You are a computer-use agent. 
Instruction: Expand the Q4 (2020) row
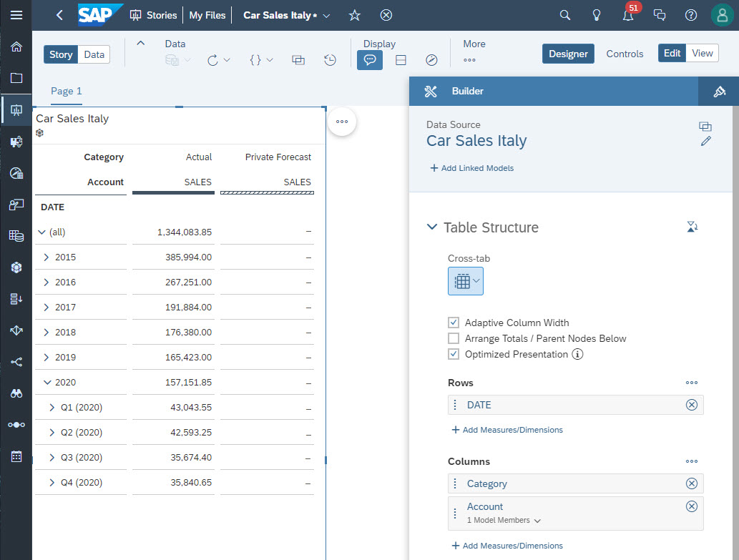tap(52, 482)
